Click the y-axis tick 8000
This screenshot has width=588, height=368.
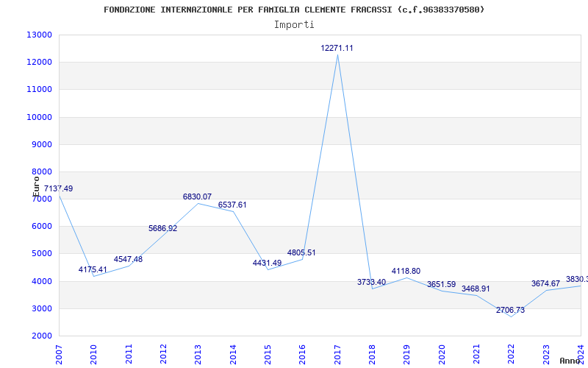pos(41,172)
